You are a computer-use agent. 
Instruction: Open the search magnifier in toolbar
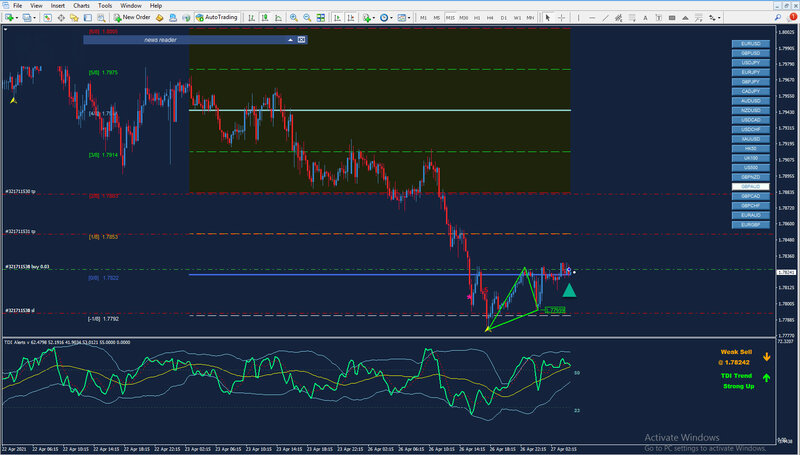click(x=778, y=17)
